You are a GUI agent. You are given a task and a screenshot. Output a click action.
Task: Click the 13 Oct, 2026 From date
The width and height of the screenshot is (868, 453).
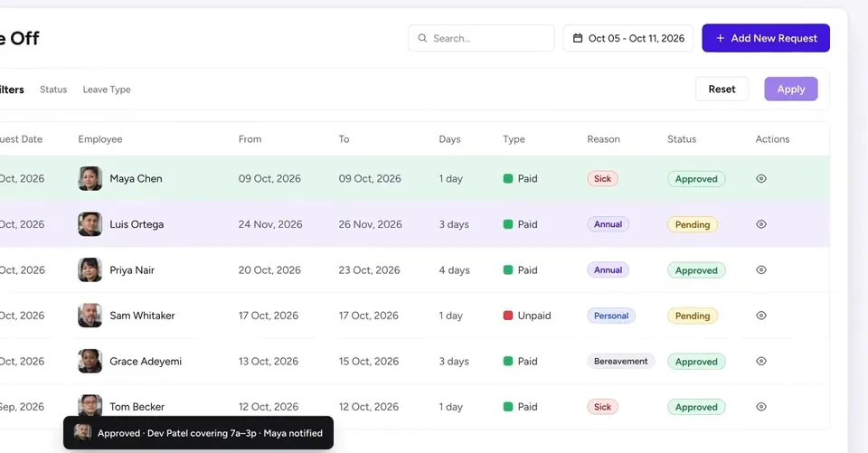coord(269,361)
